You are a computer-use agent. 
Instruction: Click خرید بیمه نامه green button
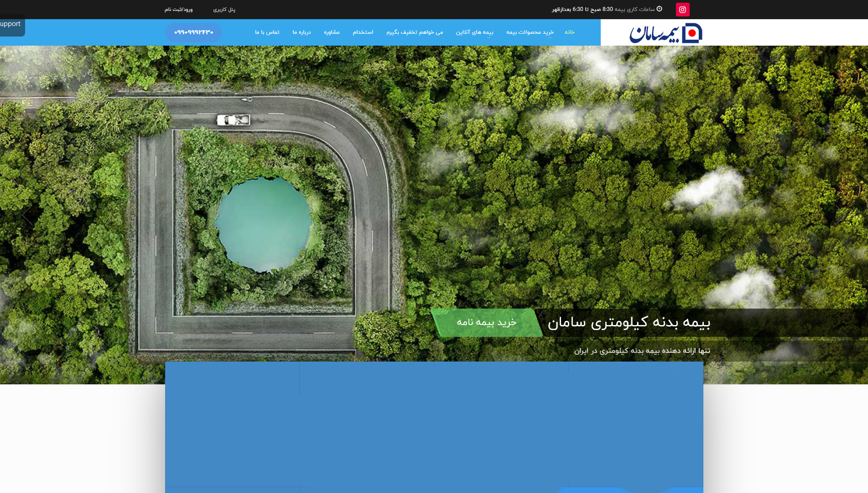click(488, 323)
